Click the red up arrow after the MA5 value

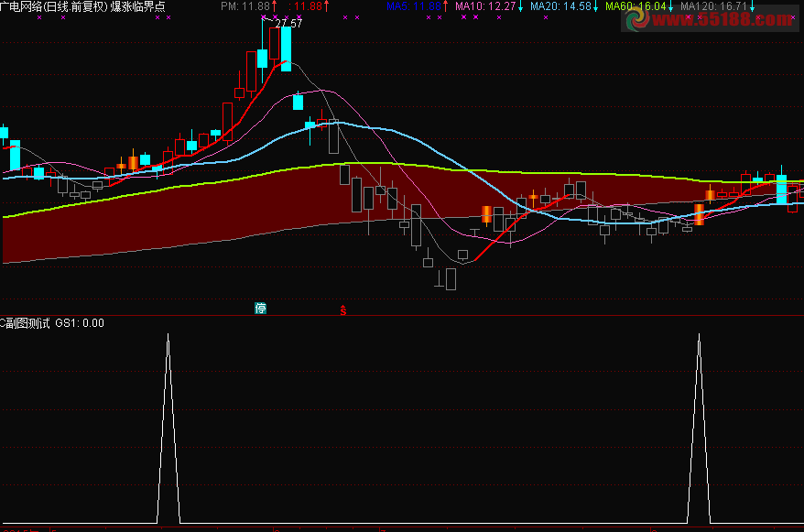tap(445, 6)
